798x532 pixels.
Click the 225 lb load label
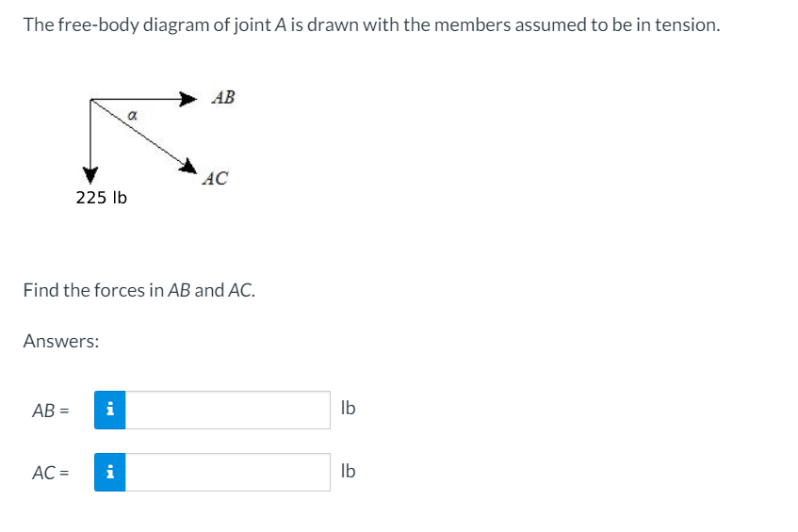[x=101, y=198]
